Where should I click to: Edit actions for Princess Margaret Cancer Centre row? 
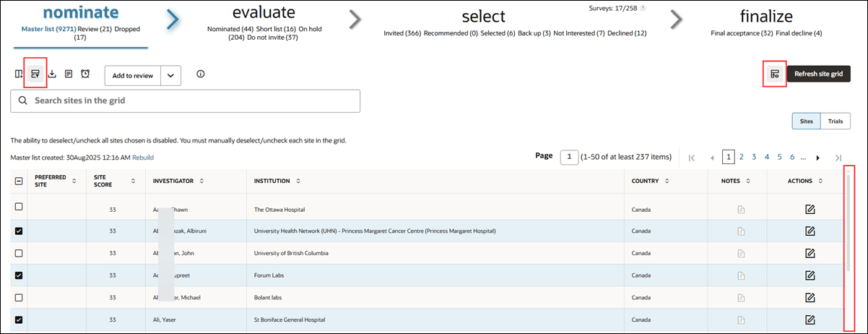(810, 231)
